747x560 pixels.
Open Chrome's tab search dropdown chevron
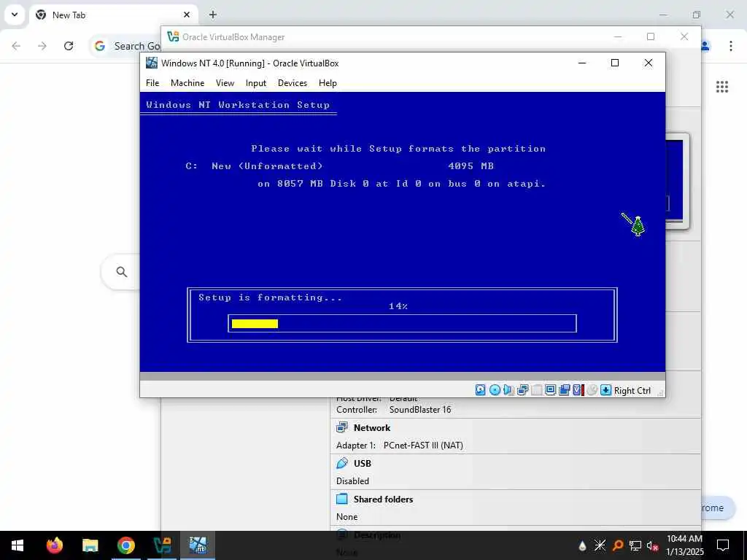coord(15,15)
